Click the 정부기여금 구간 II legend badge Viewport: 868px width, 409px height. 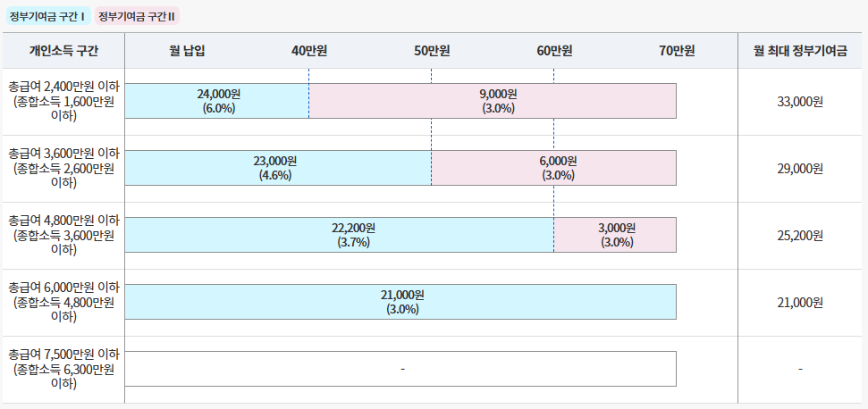(x=138, y=16)
